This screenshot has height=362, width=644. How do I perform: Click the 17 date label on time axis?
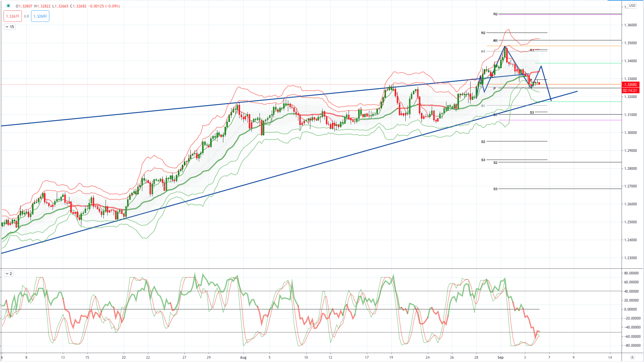point(367,358)
